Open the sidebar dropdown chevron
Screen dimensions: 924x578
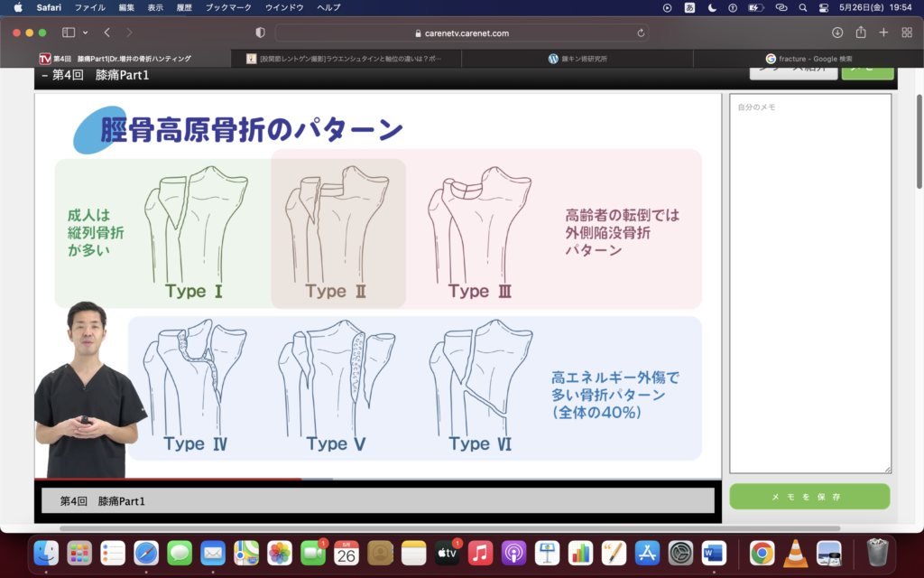click(84, 33)
